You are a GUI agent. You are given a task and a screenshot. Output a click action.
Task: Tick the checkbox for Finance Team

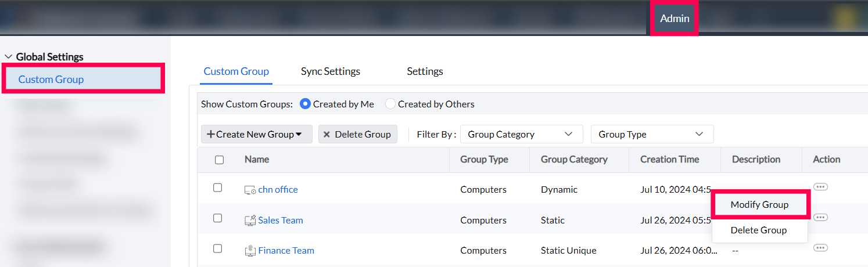click(217, 248)
